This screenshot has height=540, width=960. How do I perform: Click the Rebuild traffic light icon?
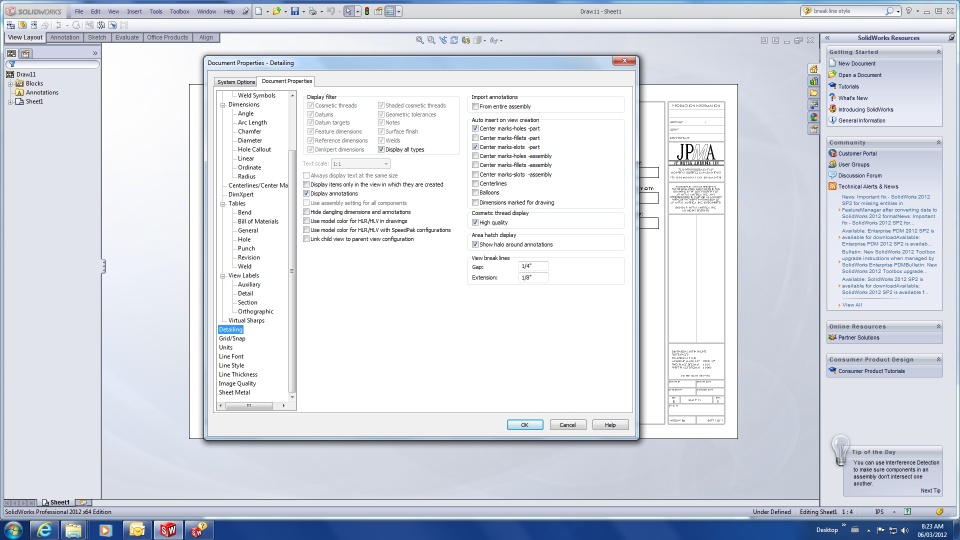coord(367,11)
